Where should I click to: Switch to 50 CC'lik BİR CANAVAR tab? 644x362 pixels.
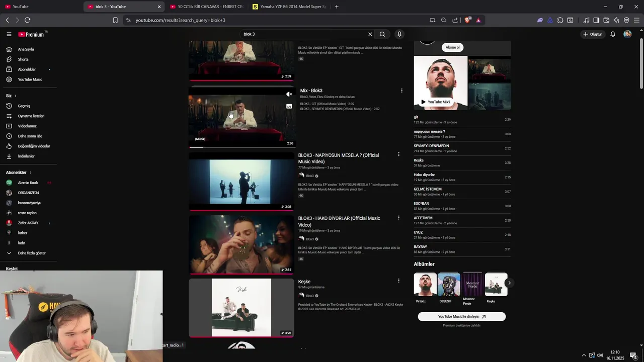[x=206, y=7]
